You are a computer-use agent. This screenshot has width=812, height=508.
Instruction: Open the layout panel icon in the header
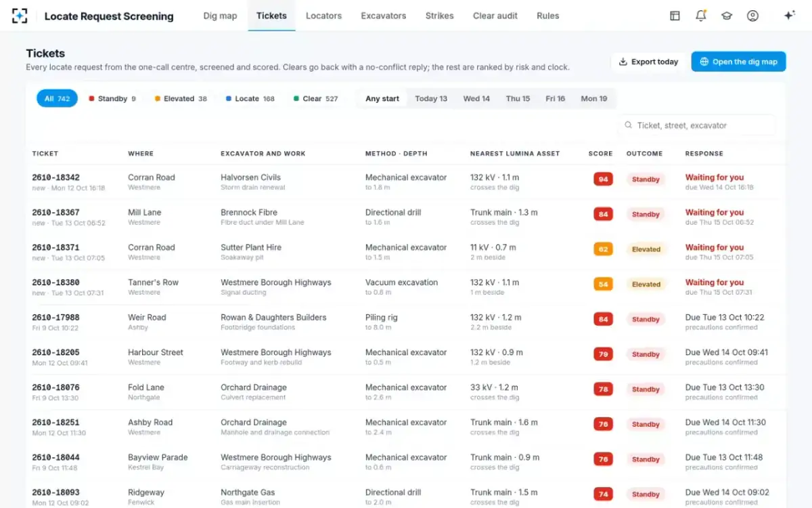click(675, 16)
